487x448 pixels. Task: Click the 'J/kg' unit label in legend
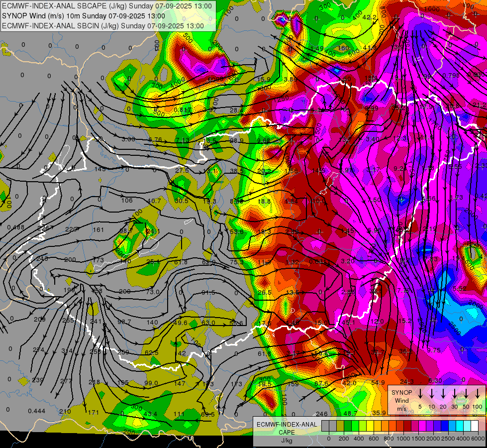(287, 441)
